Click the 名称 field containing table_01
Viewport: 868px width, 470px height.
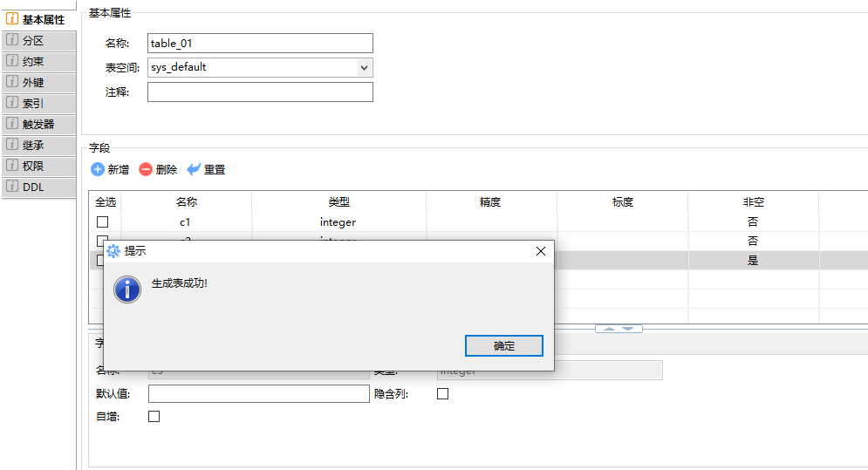(x=260, y=44)
